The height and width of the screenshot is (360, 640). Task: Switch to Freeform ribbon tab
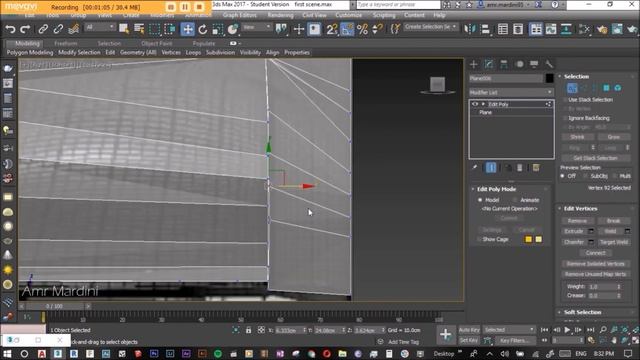tap(65, 43)
